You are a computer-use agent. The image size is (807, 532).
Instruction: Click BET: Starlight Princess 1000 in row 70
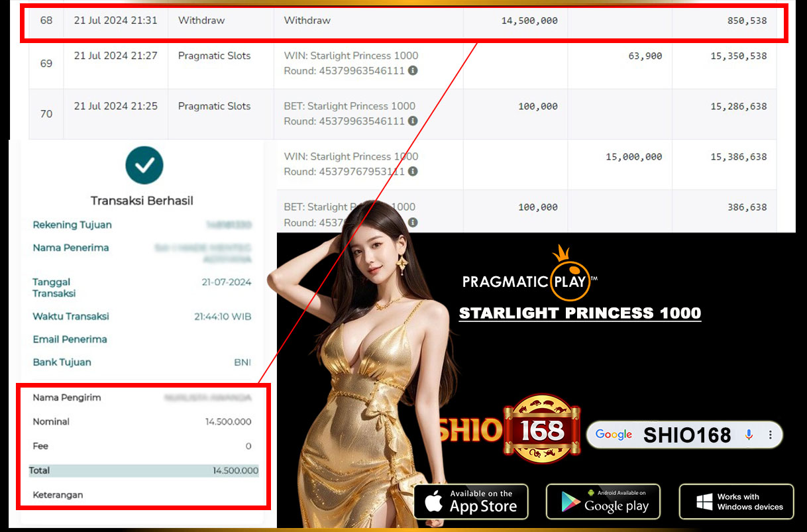pyautogui.click(x=350, y=106)
